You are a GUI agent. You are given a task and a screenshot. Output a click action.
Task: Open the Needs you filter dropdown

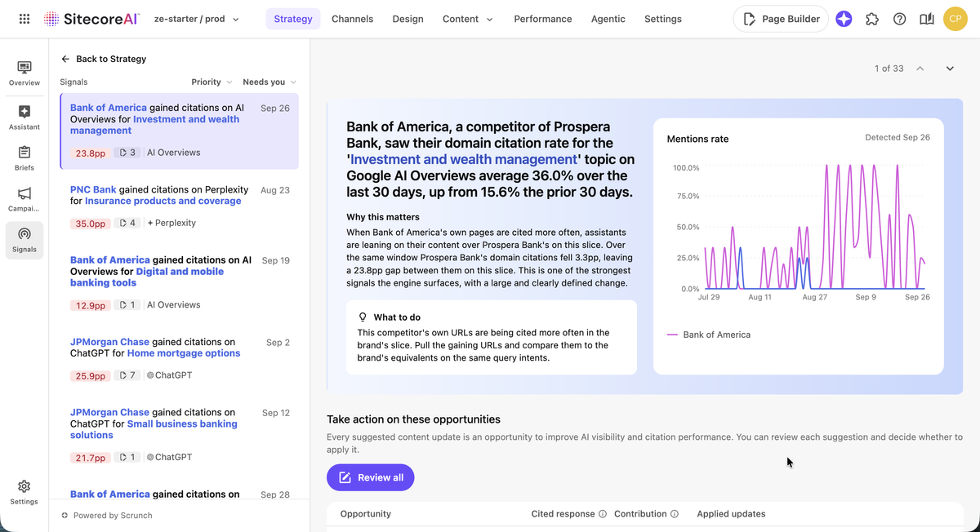click(x=269, y=82)
